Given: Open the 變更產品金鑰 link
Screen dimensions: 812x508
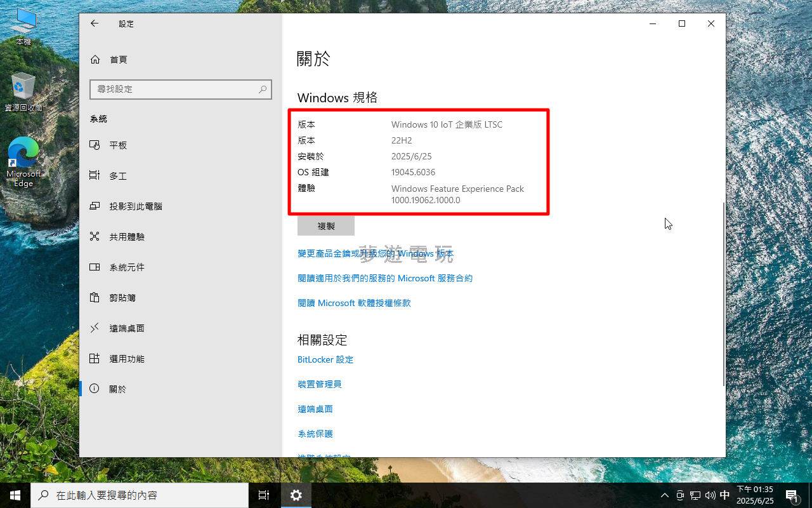Looking at the screenshot, I should (376, 253).
